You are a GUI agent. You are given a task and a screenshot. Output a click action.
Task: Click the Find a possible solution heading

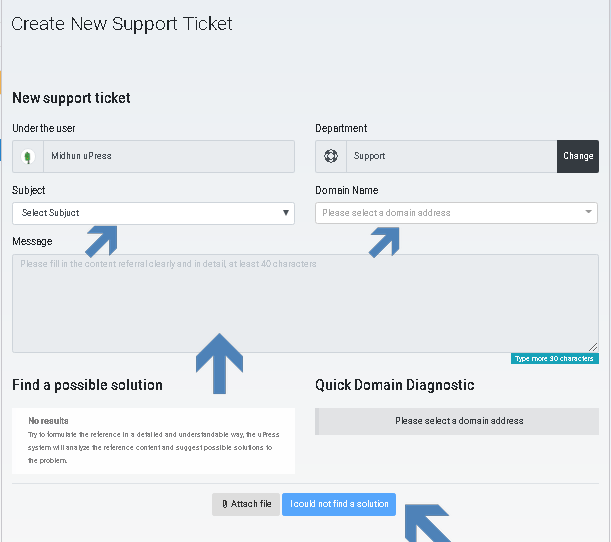pyautogui.click(x=87, y=385)
